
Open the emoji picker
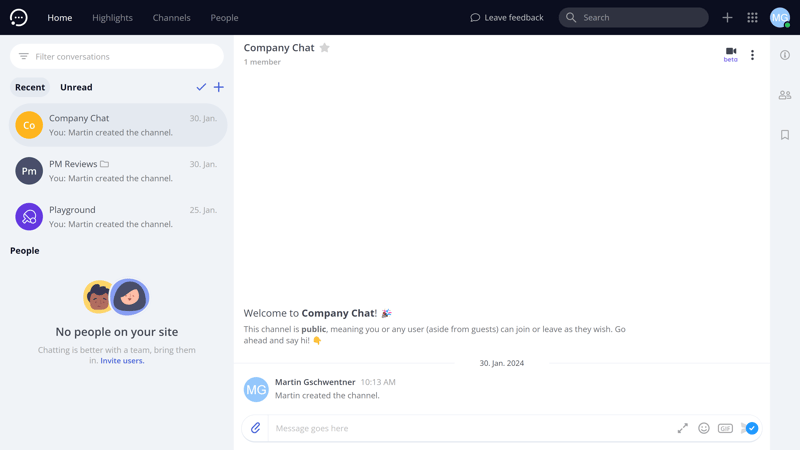(704, 428)
